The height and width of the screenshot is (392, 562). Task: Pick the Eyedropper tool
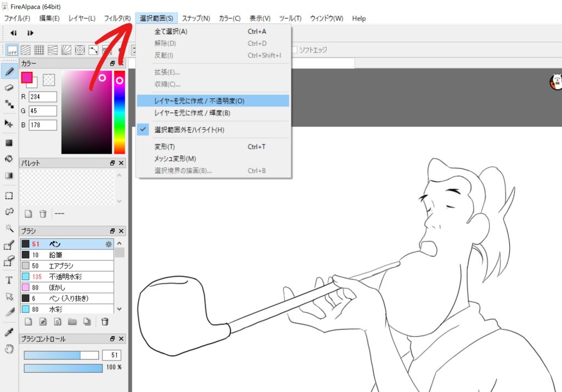click(9, 333)
